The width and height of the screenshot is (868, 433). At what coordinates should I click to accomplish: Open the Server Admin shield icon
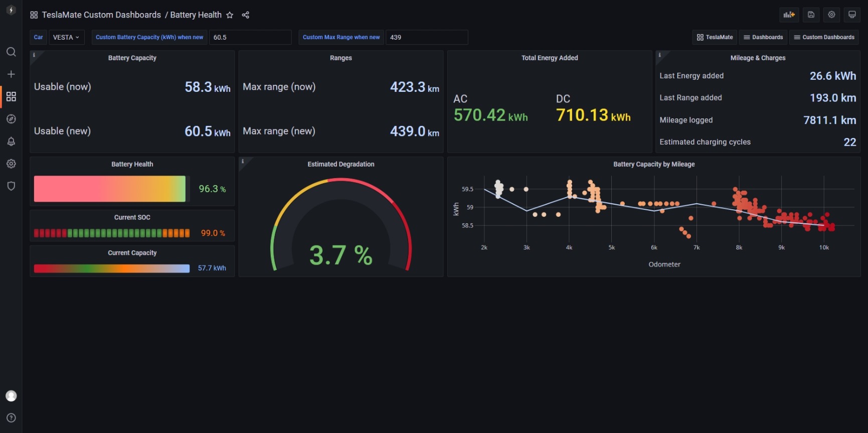coord(11,186)
